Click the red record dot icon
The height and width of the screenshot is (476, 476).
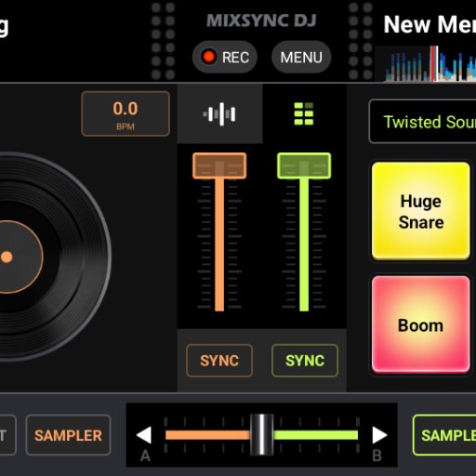click(x=208, y=57)
